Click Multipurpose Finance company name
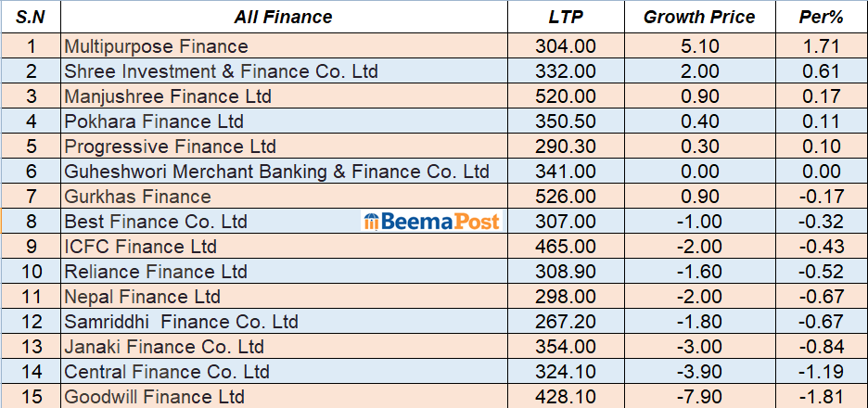 tap(157, 45)
